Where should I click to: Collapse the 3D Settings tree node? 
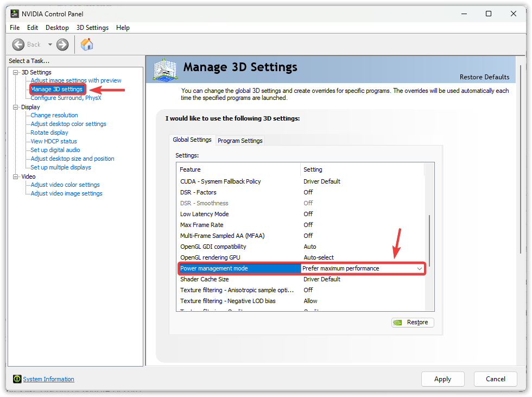pyautogui.click(x=16, y=72)
